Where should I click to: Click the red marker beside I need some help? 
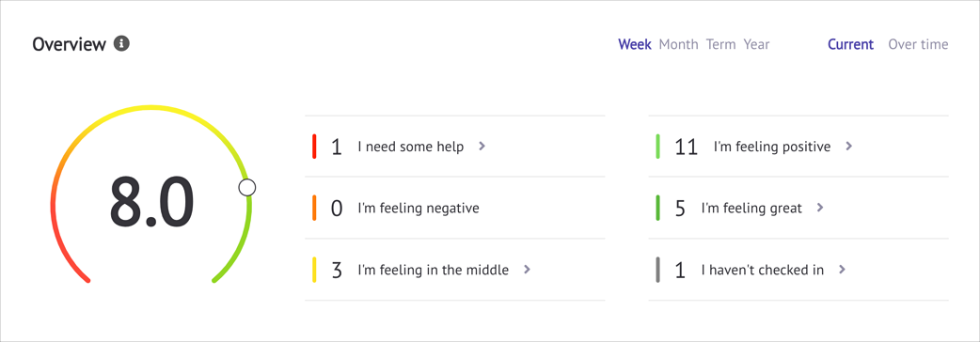(x=314, y=147)
